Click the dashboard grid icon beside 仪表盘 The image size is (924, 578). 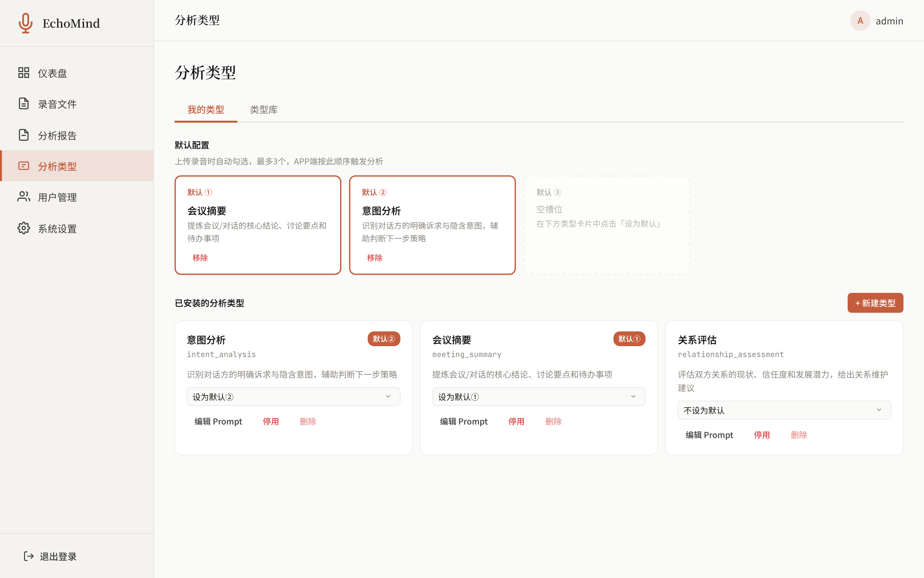click(24, 73)
